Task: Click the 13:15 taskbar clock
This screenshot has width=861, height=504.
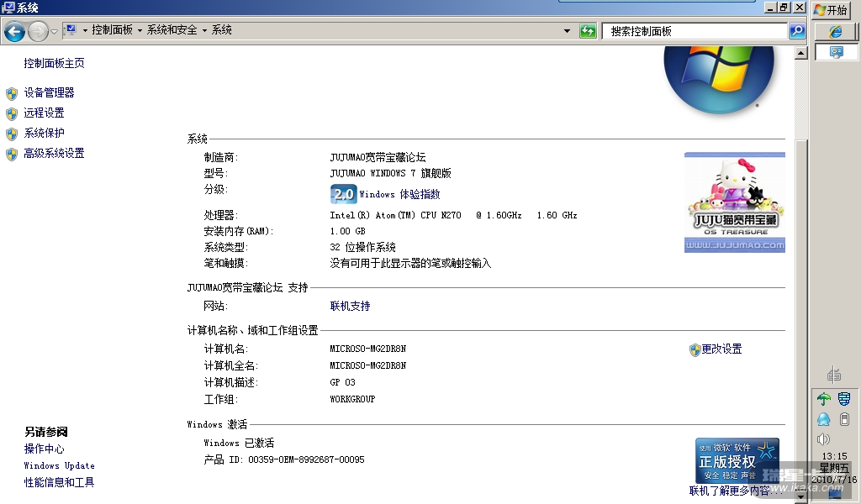Action: point(835,456)
